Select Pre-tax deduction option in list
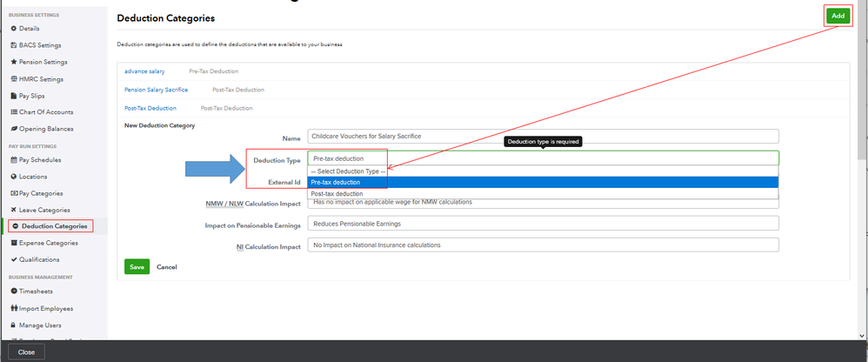The width and height of the screenshot is (868, 362). (x=543, y=182)
